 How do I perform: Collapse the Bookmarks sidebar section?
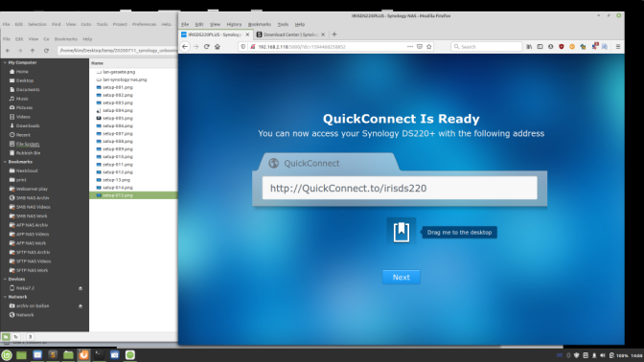click(5, 162)
